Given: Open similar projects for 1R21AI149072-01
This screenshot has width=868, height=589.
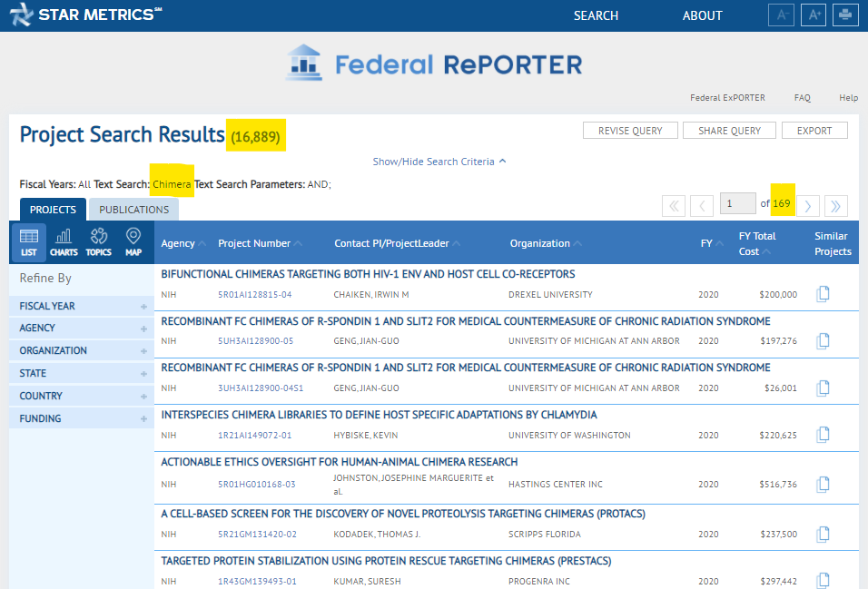Looking at the screenshot, I should pyautogui.click(x=823, y=435).
